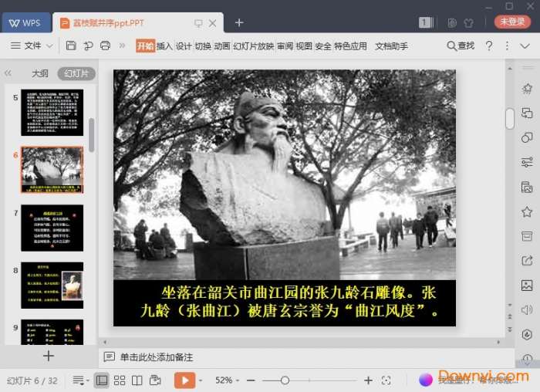Click the Save icon in the toolbar

tap(71, 46)
